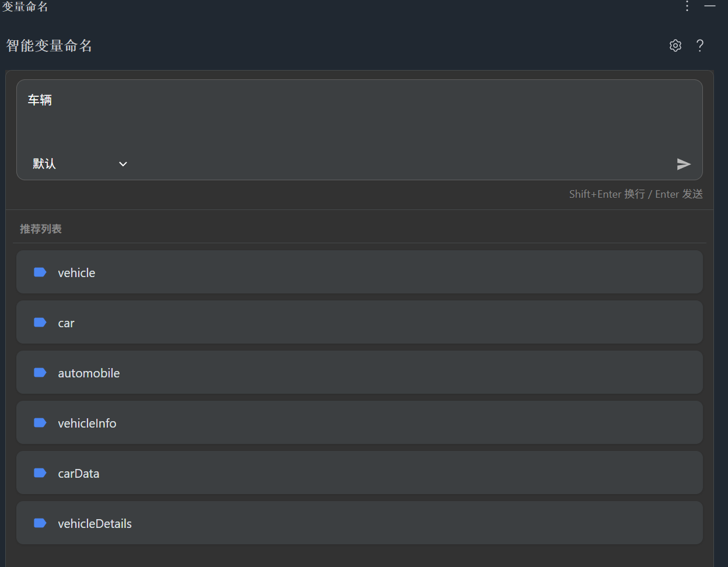Click the 推荐列表 section header

click(41, 229)
